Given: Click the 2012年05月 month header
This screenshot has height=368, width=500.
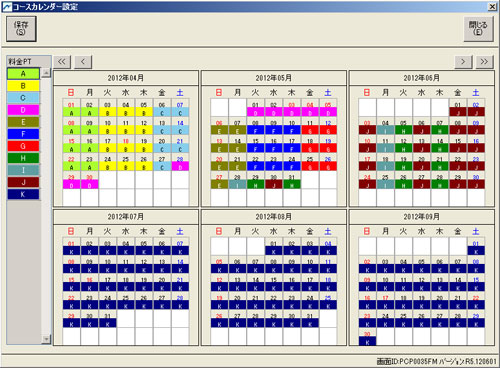Looking at the screenshot, I should (273, 78).
